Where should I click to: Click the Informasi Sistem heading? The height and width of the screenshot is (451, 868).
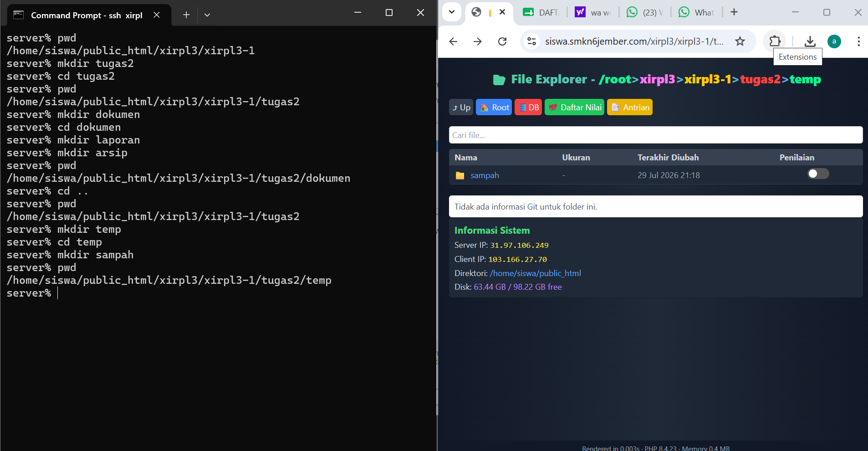(x=492, y=231)
